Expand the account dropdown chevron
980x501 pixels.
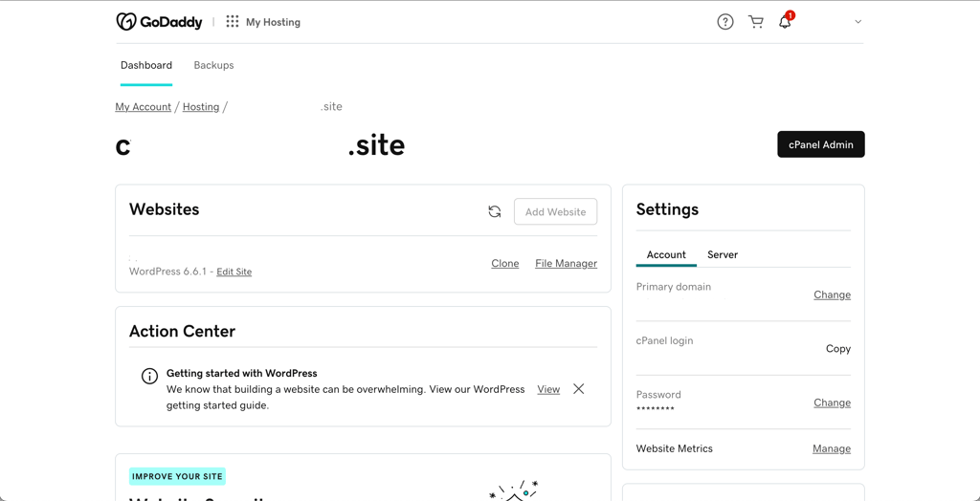(858, 22)
